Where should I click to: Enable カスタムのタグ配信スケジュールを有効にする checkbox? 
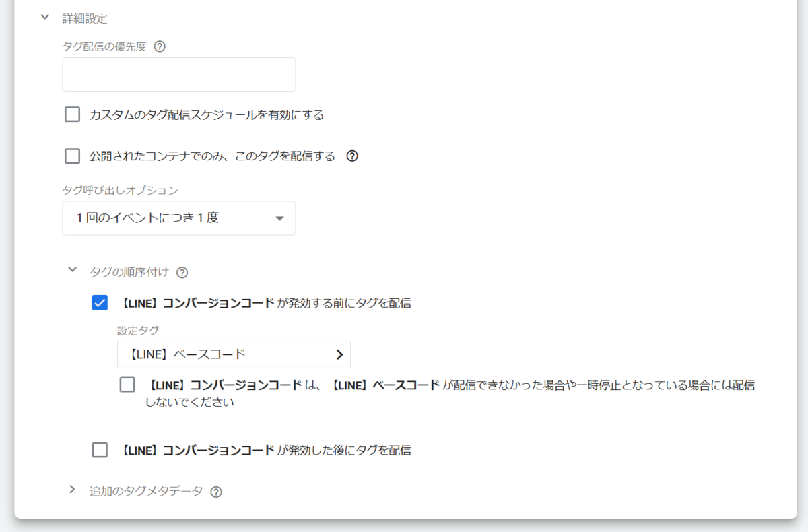(72, 114)
